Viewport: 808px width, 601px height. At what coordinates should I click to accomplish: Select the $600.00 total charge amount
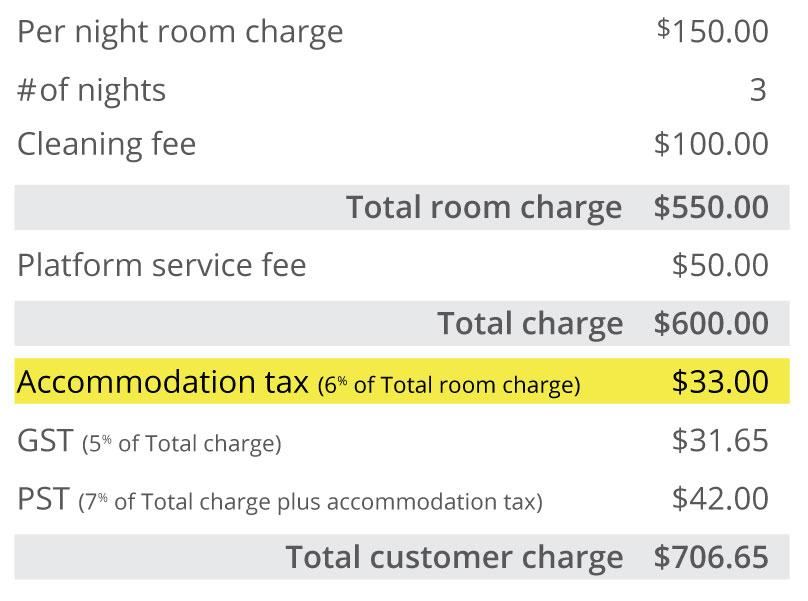(711, 323)
